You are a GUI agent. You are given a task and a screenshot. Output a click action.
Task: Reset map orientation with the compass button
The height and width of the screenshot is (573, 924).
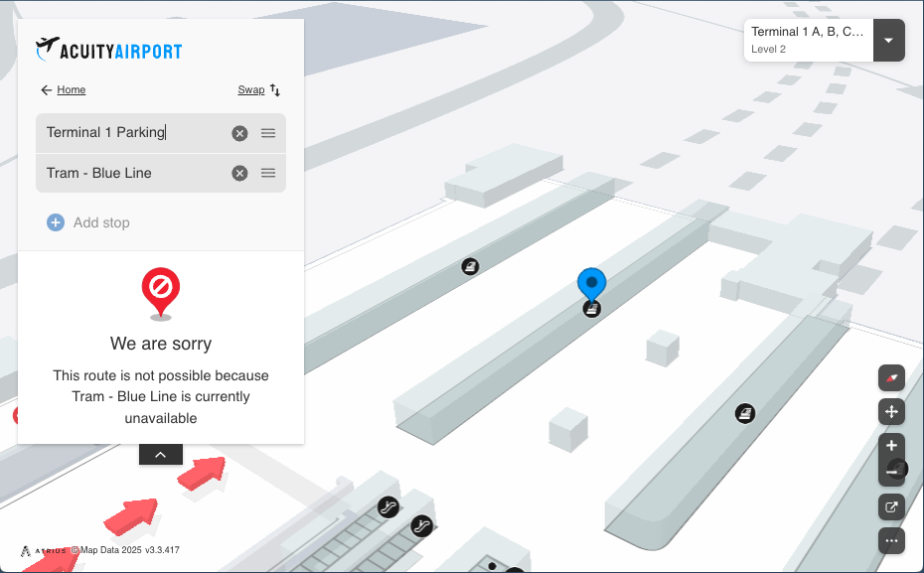coord(891,378)
